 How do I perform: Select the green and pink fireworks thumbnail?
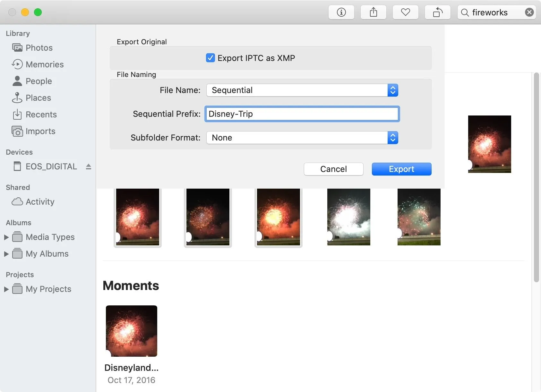point(419,217)
